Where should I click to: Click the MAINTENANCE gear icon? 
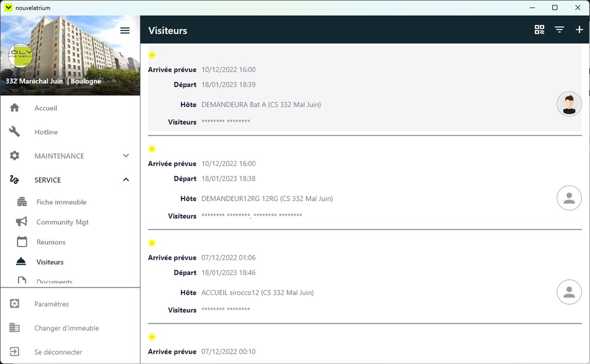coord(15,156)
